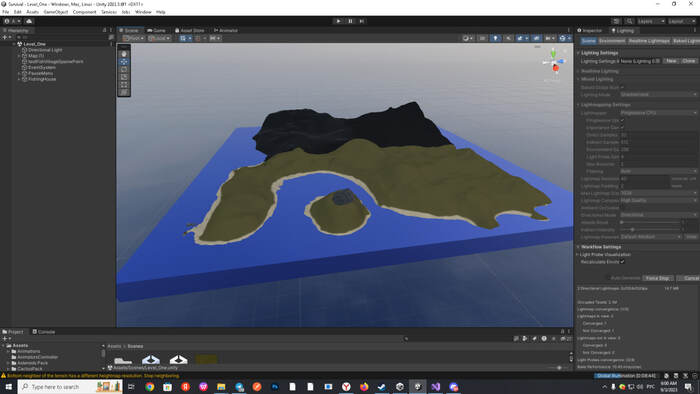Switch to the Animator tab
This screenshot has width=700, height=394.
tap(226, 30)
